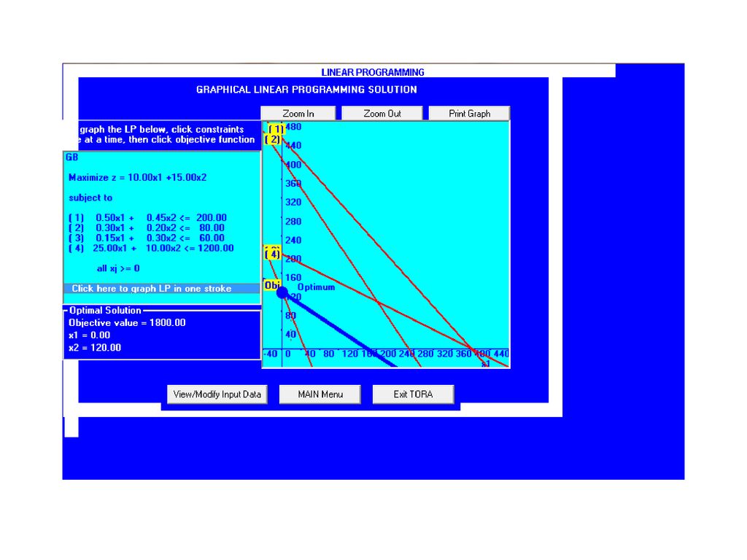
Task: Click constraint (1) 0.50x1 + 0.45x2 <= 200.00
Action: tap(147, 217)
